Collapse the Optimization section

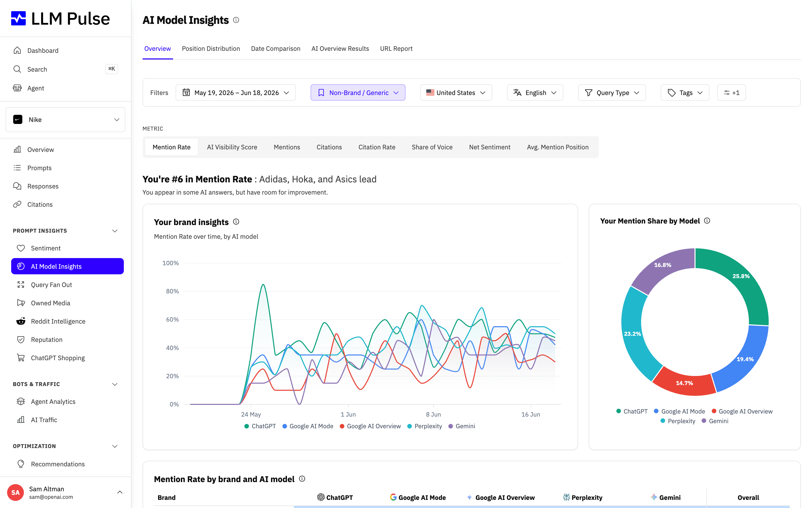[x=115, y=446]
